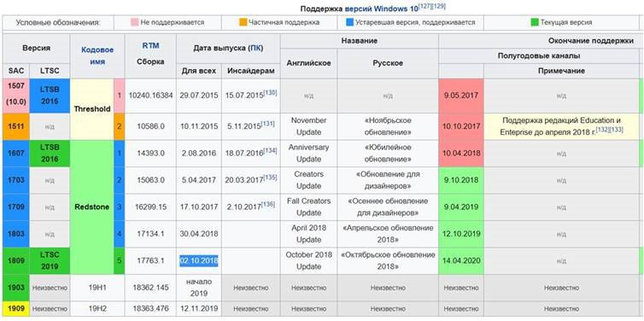Select version cell 1809

16,260
